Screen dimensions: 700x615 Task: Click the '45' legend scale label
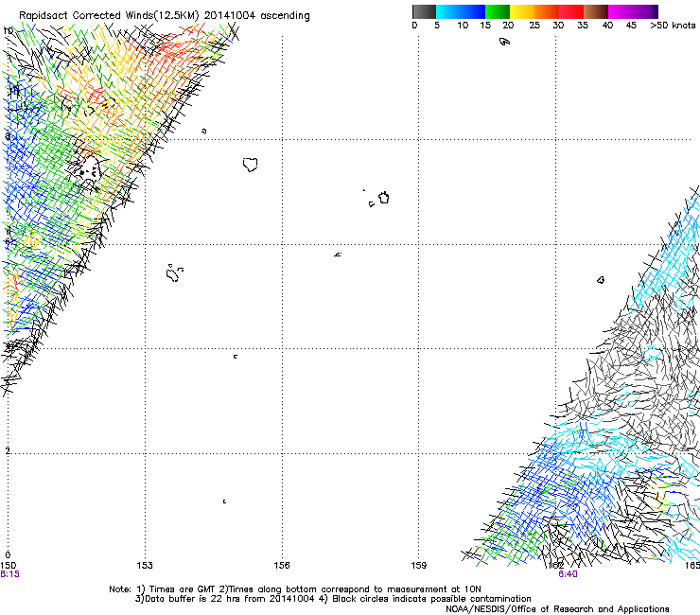[x=631, y=26]
